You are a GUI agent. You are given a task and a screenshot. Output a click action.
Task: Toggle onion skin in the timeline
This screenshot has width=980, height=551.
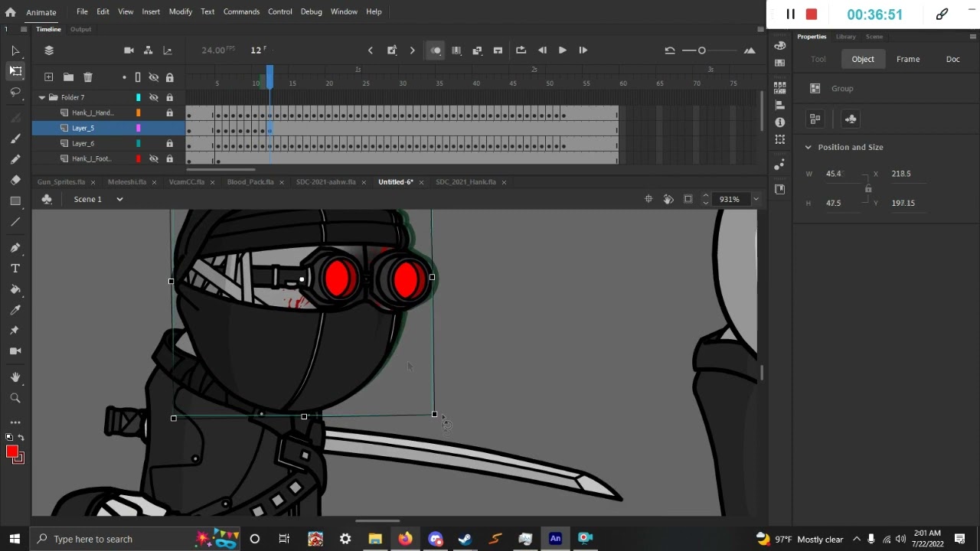(x=436, y=51)
